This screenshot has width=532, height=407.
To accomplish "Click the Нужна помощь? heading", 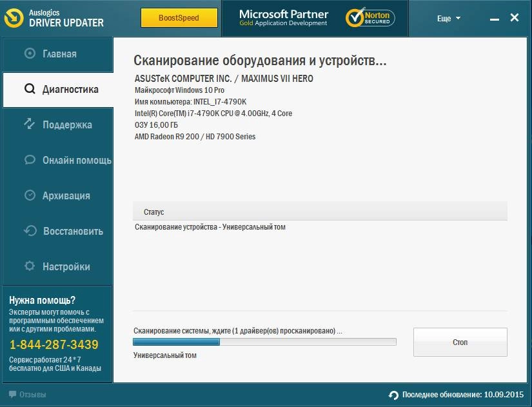I will pyautogui.click(x=42, y=300).
